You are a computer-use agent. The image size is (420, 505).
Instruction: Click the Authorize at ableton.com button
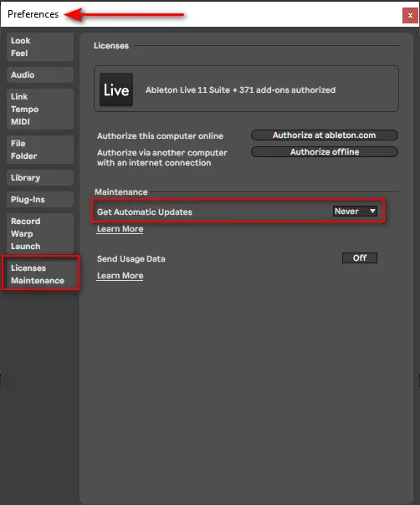coord(325,135)
